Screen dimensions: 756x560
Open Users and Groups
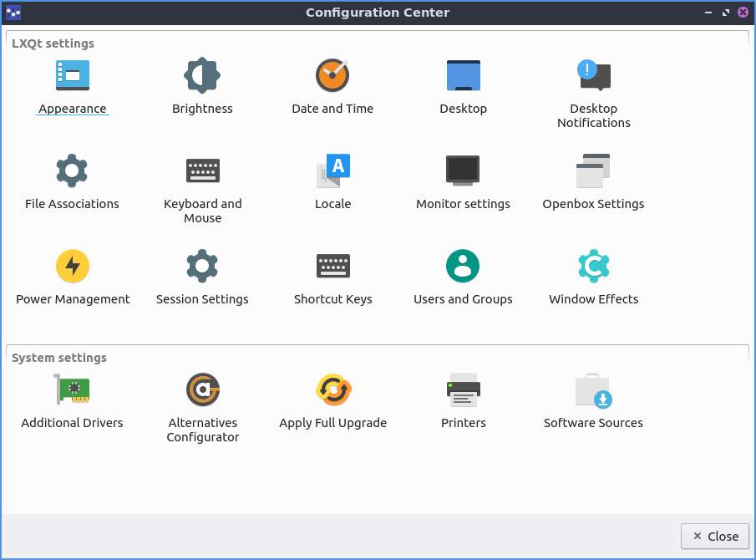[x=463, y=267]
